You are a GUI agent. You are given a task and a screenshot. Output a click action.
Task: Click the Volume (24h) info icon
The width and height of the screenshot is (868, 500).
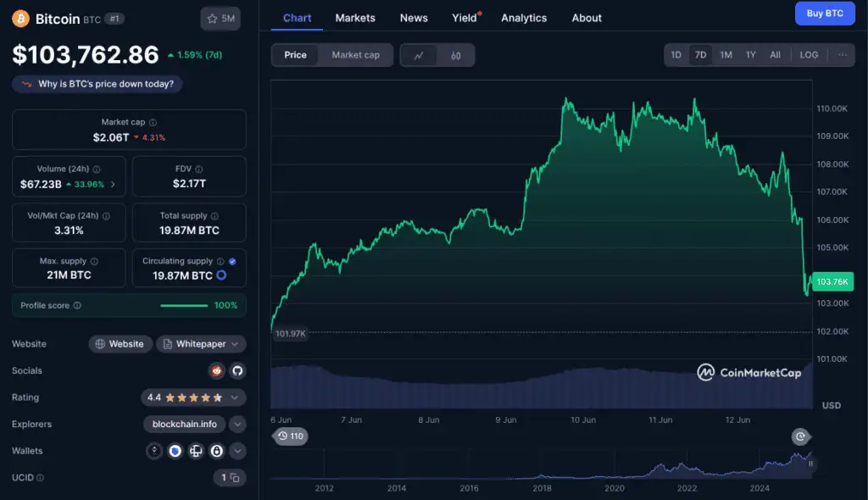click(x=97, y=169)
